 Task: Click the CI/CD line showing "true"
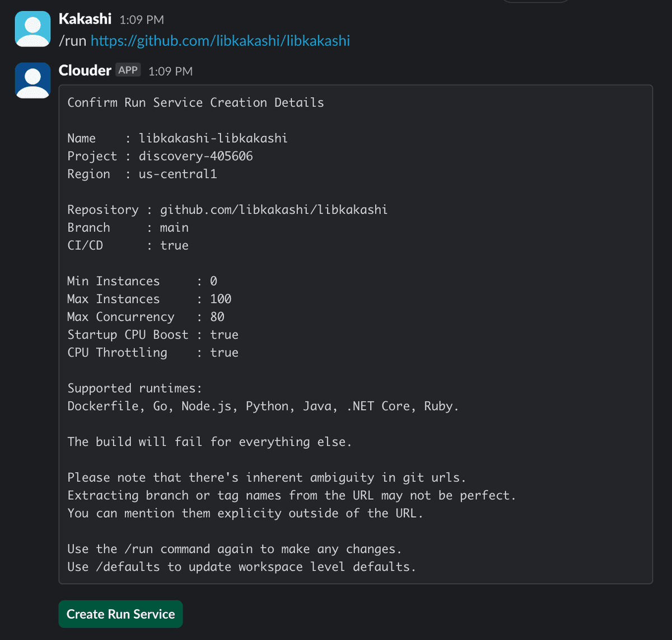point(128,245)
